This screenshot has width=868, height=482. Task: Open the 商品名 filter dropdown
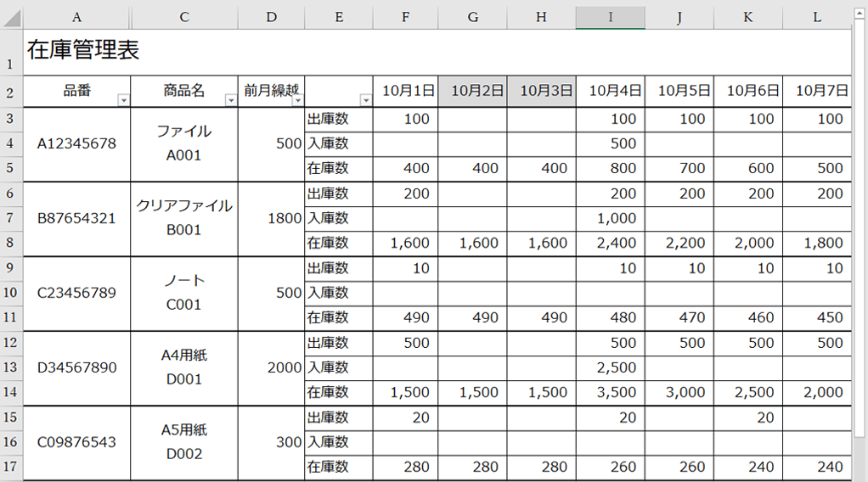point(231,100)
